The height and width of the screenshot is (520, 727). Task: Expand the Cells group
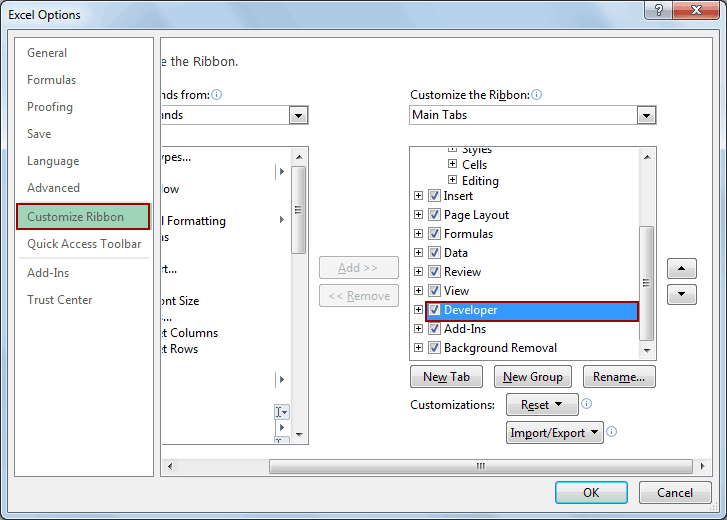click(453, 164)
